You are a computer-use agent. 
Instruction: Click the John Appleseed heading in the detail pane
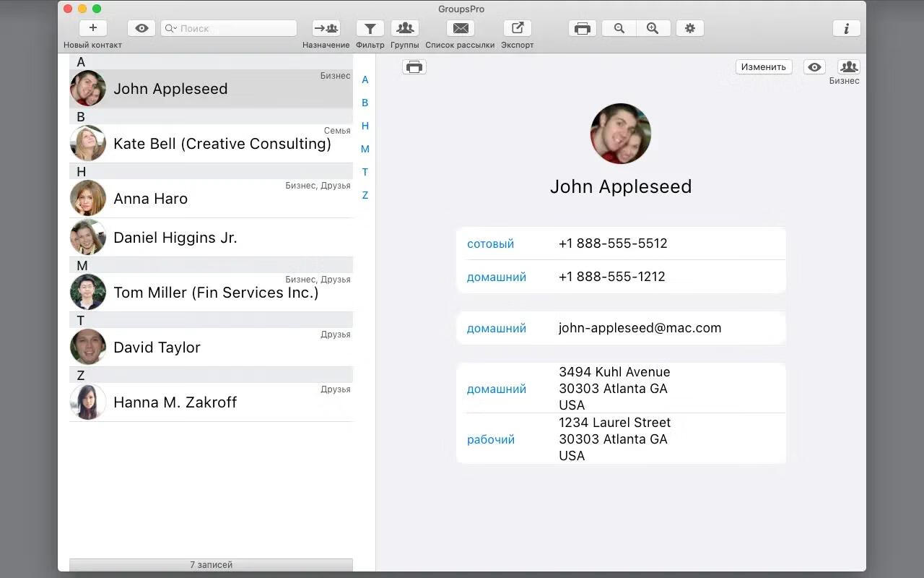(x=621, y=186)
